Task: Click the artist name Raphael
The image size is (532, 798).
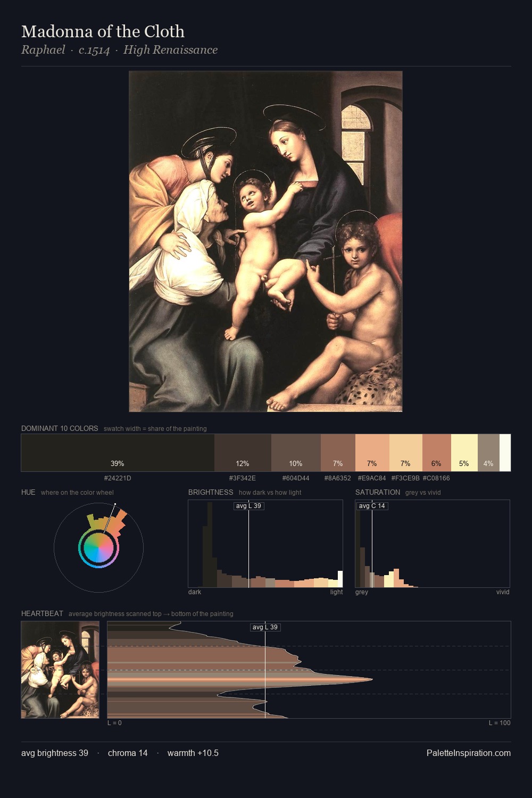Action: (43, 50)
